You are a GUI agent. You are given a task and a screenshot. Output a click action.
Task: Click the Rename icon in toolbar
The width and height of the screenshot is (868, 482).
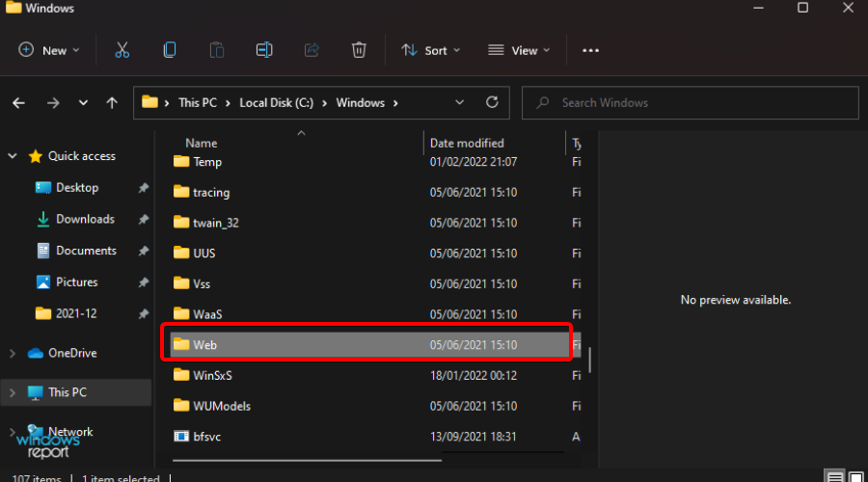tap(264, 50)
